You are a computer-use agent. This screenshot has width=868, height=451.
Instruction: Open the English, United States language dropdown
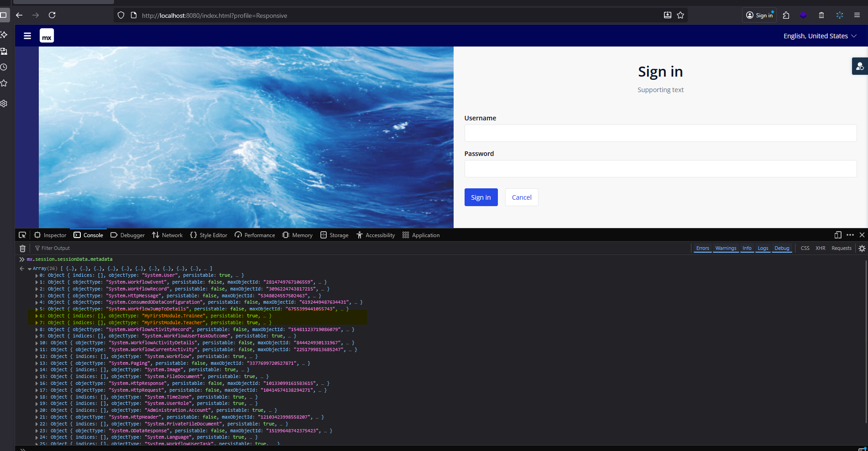pos(820,36)
